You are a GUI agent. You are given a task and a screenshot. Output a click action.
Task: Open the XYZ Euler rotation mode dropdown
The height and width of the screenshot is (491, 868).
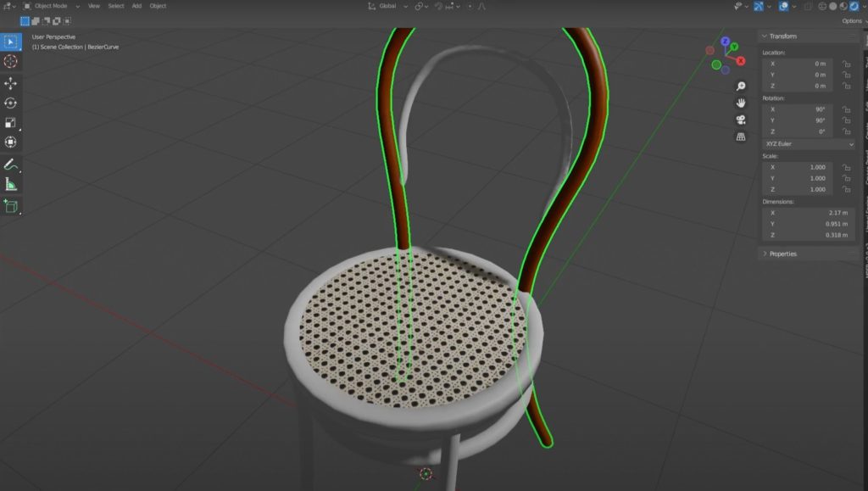(x=809, y=144)
